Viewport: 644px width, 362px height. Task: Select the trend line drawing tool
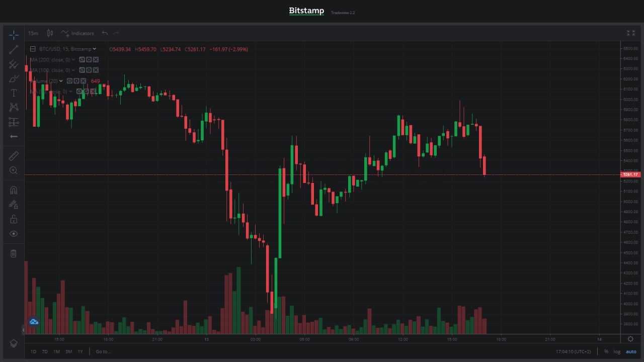(14, 49)
